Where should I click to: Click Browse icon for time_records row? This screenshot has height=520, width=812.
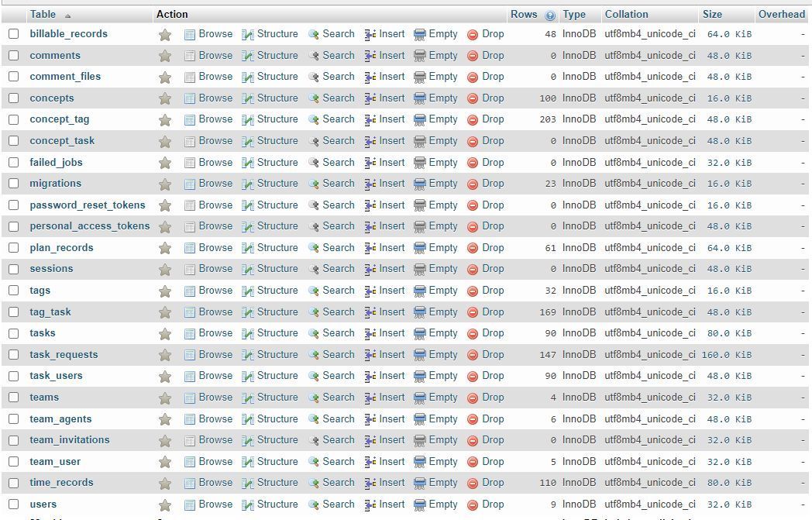(x=190, y=484)
